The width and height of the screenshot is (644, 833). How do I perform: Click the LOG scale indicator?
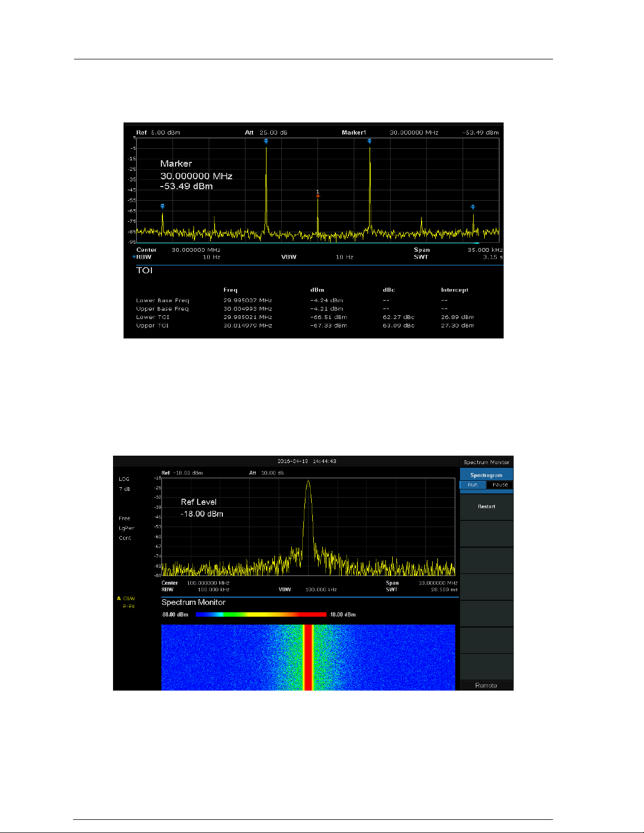[x=124, y=479]
